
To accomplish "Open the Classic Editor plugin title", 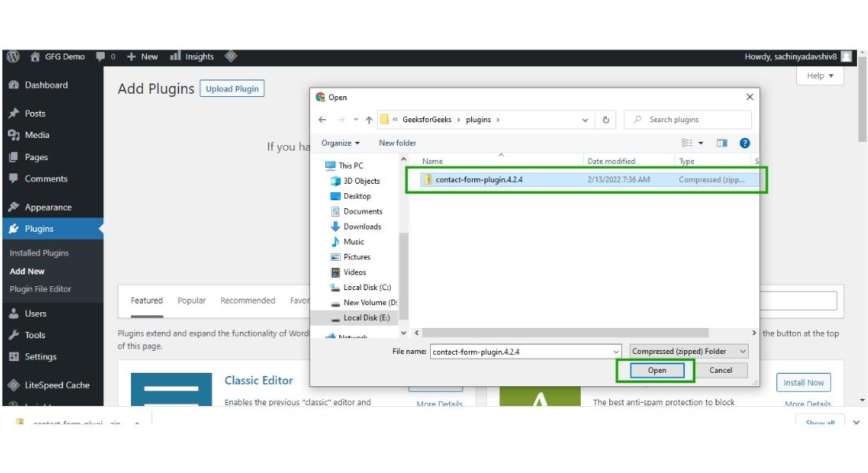I will point(259,380).
